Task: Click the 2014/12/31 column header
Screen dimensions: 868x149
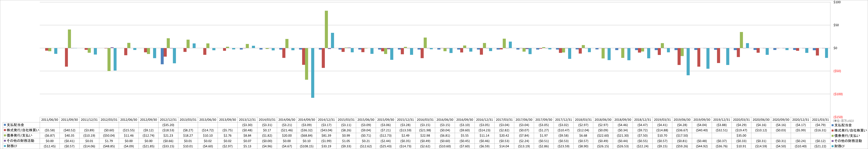Action: point(326,120)
